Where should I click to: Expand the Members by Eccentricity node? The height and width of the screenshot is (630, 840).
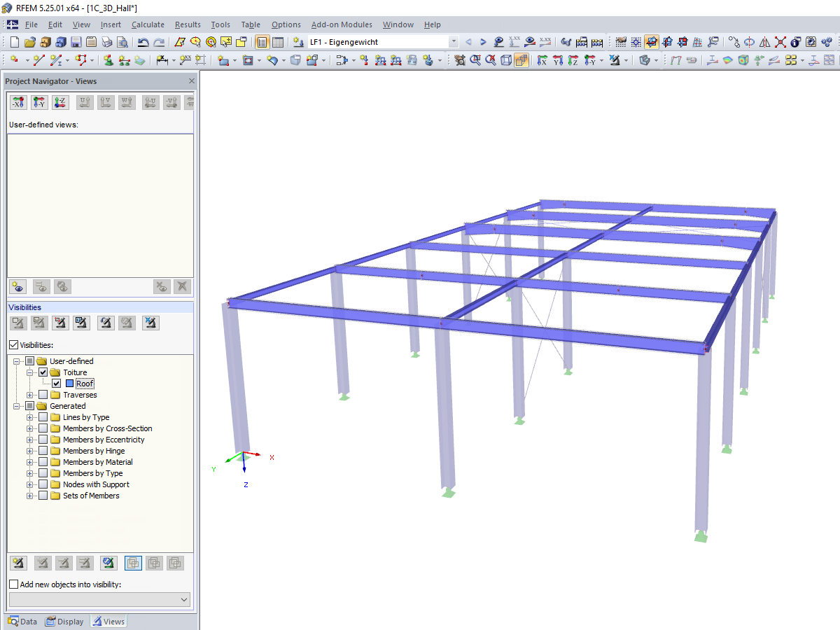coord(30,440)
